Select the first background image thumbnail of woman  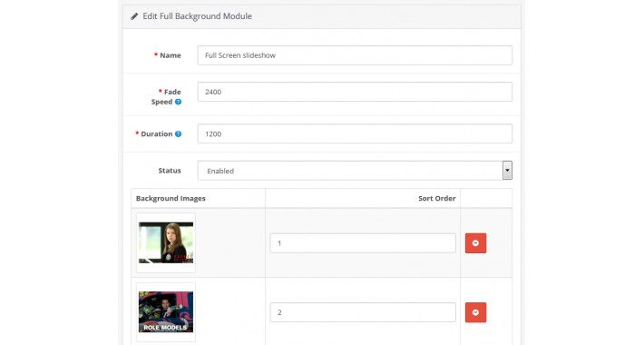point(166,242)
